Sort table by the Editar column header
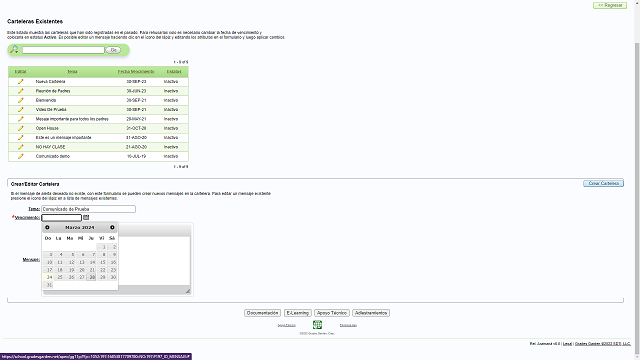640x360 pixels. click(x=20, y=71)
